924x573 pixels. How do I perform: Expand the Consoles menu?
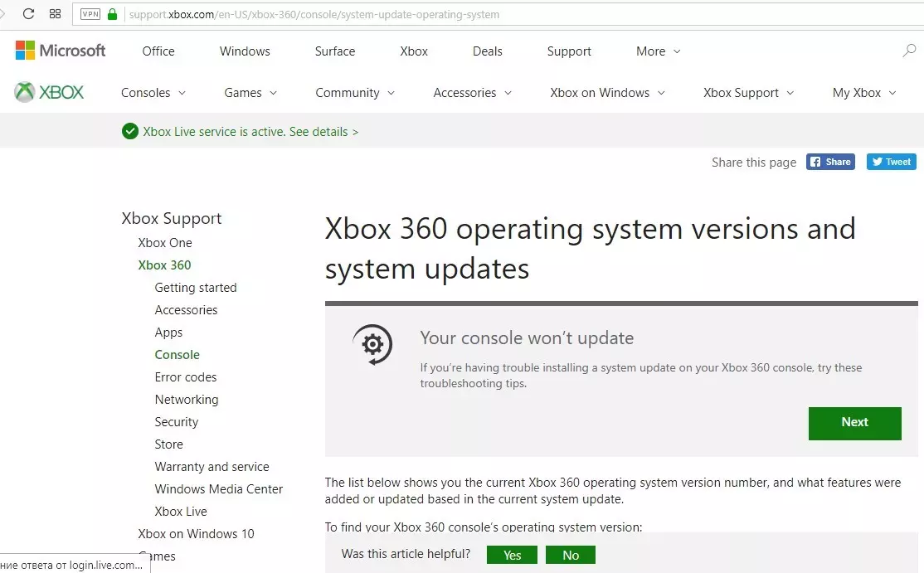153,93
